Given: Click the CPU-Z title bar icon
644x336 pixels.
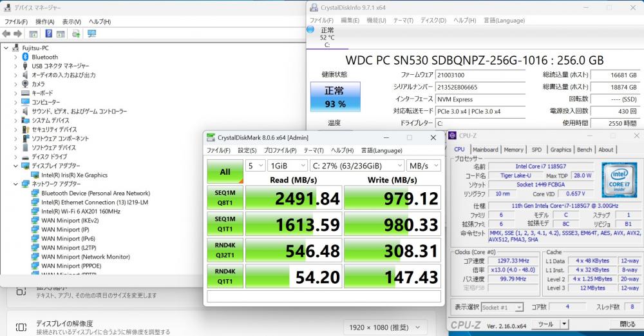Looking at the screenshot, I should click(x=452, y=135).
